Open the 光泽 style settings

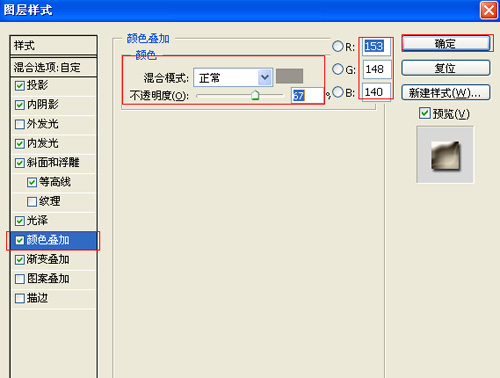pyautogui.click(x=37, y=220)
